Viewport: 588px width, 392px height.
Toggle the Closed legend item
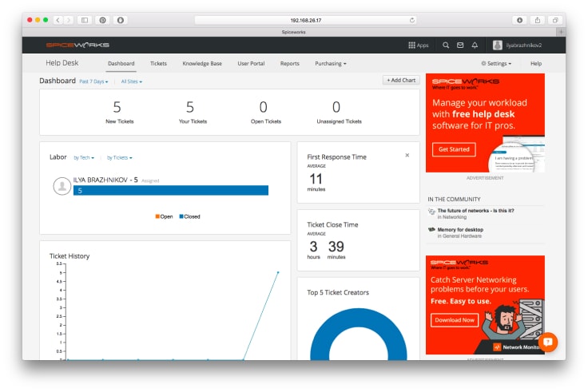[x=189, y=216]
